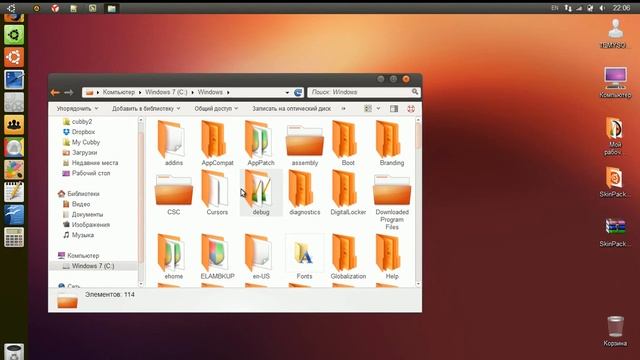Image resolution: width=640 pixels, height=360 pixels.
Task: Expand arrow after Windows 7 (C:) in path
Action: pyautogui.click(x=192, y=93)
